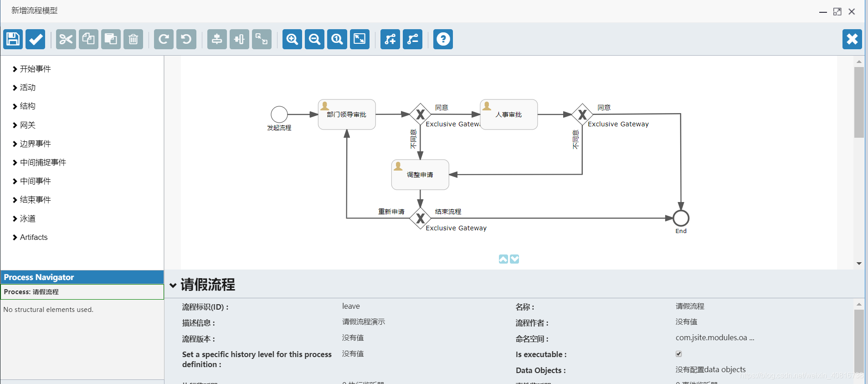Viewport: 868px width, 384px height.
Task: Close the editor with blue X button
Action: click(852, 39)
